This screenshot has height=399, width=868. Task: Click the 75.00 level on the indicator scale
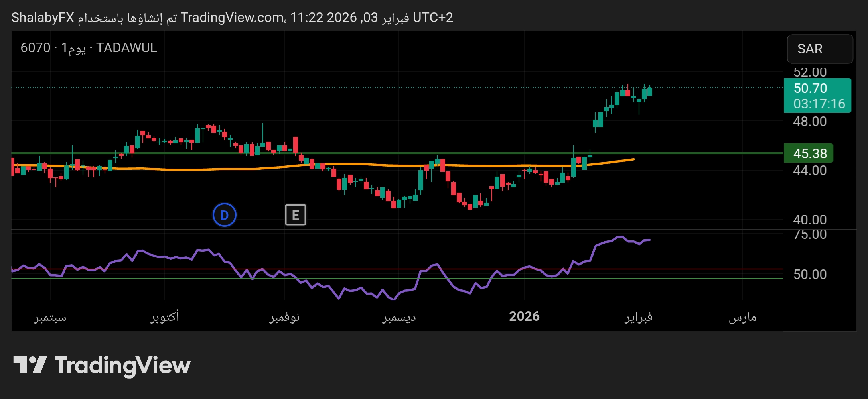tap(810, 234)
